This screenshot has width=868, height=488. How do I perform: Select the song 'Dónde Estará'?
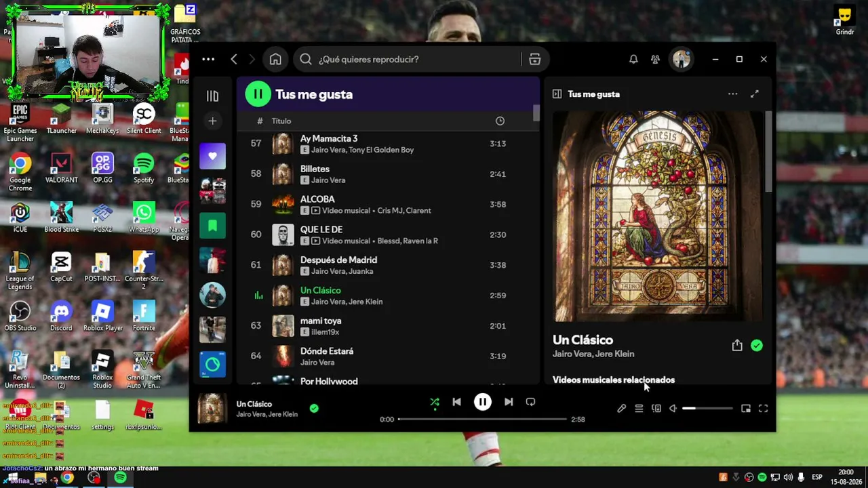[x=327, y=351]
